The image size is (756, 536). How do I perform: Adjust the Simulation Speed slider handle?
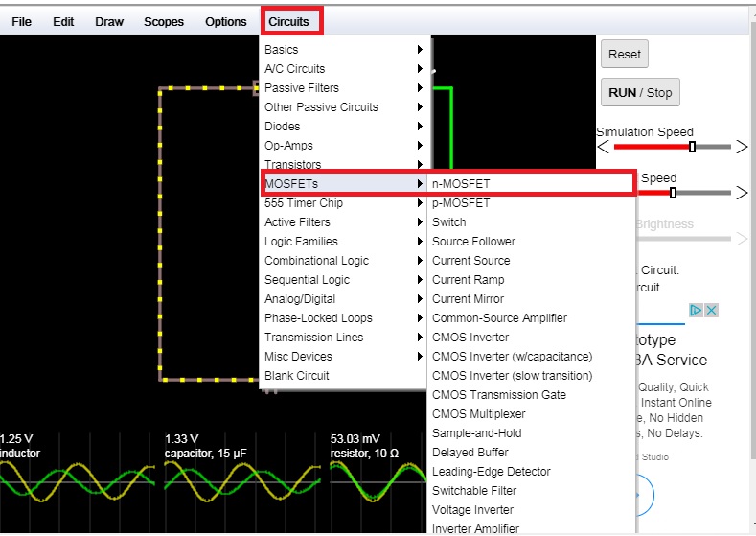point(693,147)
